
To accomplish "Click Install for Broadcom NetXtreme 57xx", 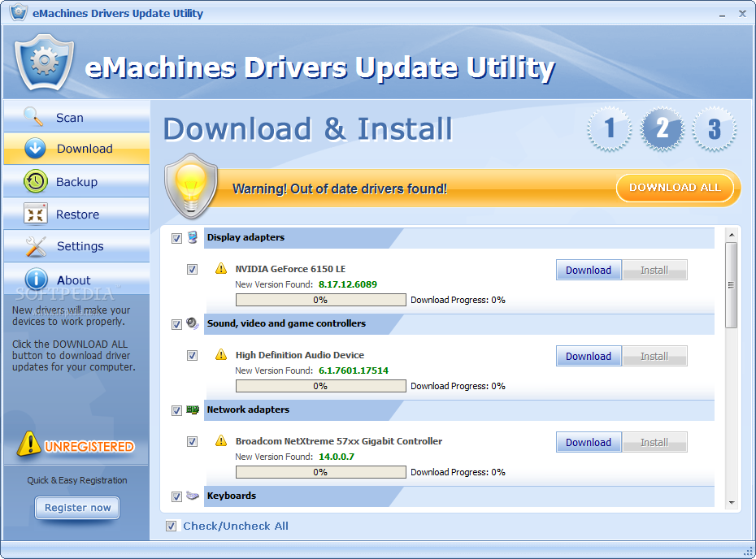I will (x=654, y=442).
